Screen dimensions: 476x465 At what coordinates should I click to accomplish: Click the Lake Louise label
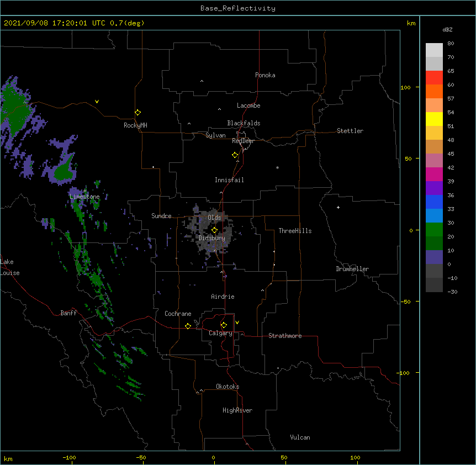point(10,267)
